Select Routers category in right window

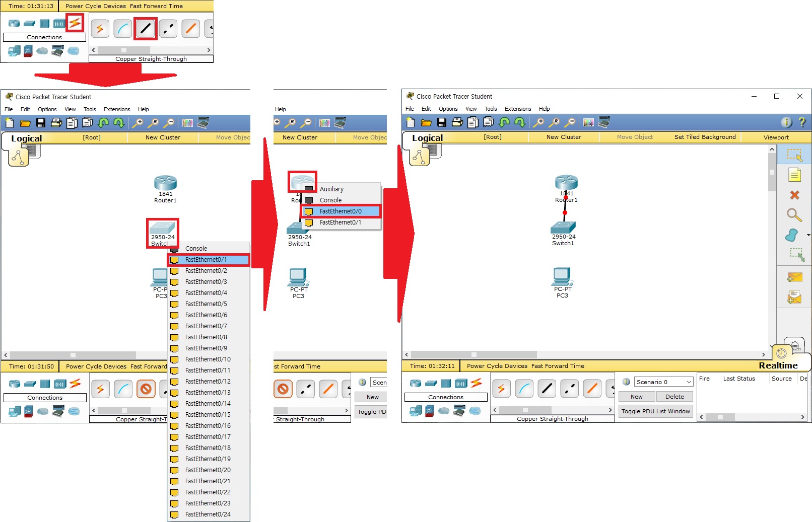416,384
